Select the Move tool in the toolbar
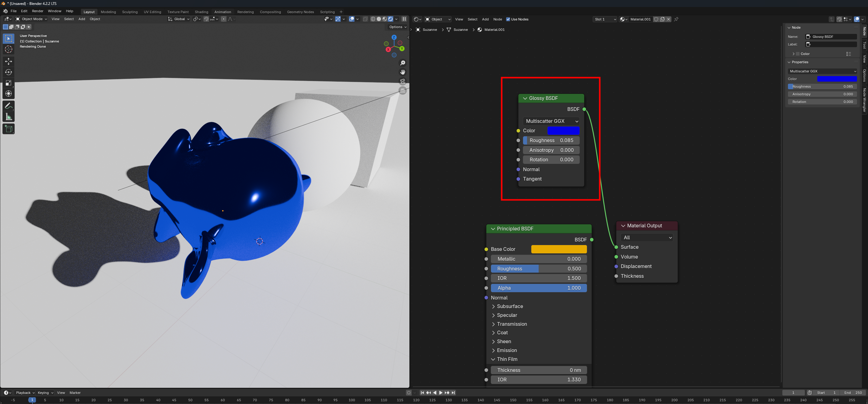 pyautogui.click(x=9, y=61)
